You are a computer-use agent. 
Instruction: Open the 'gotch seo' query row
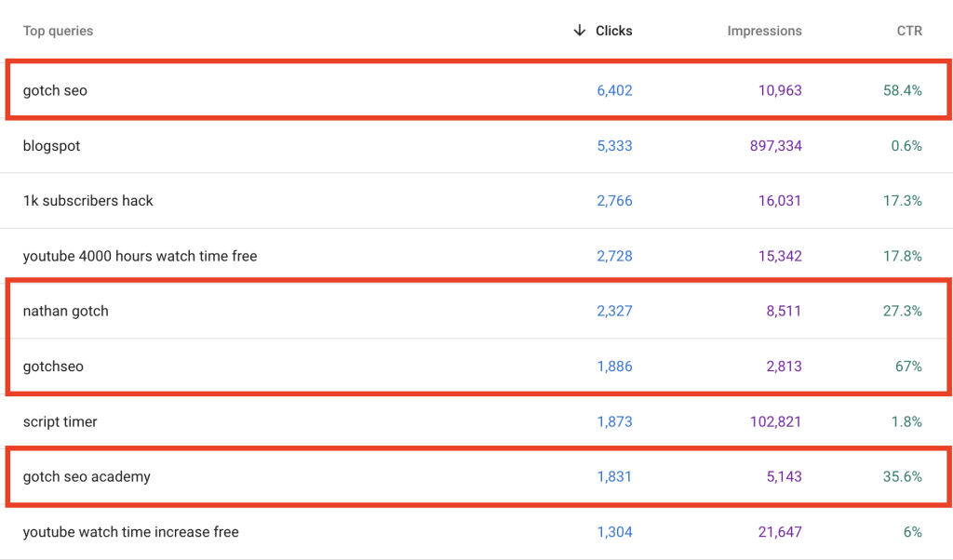[55, 90]
